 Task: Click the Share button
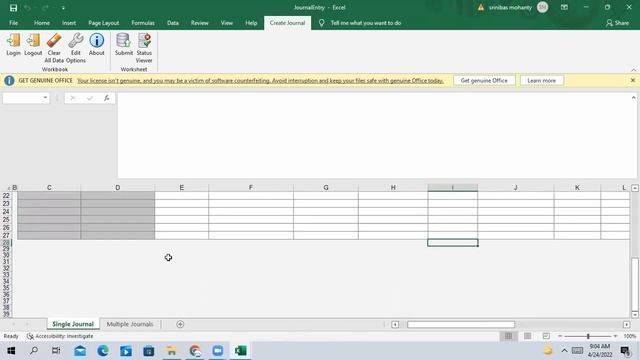point(617,23)
